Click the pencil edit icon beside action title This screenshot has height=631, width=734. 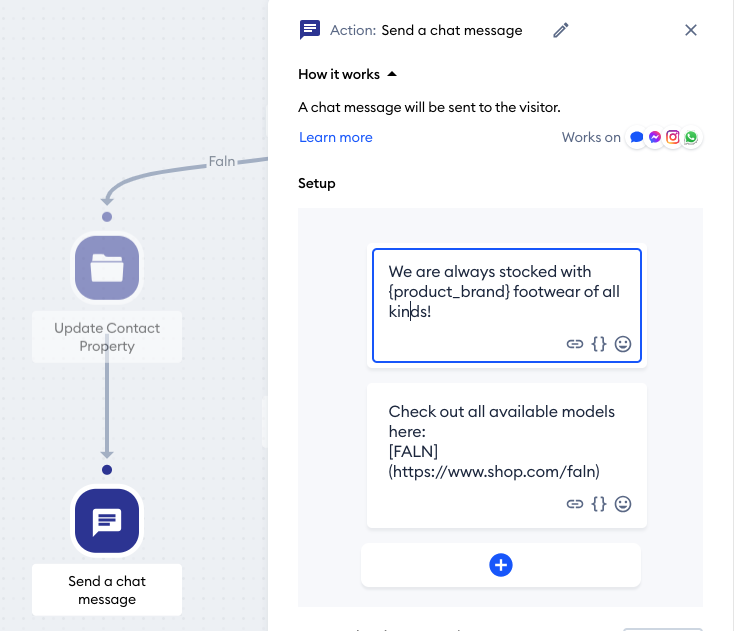click(x=561, y=30)
